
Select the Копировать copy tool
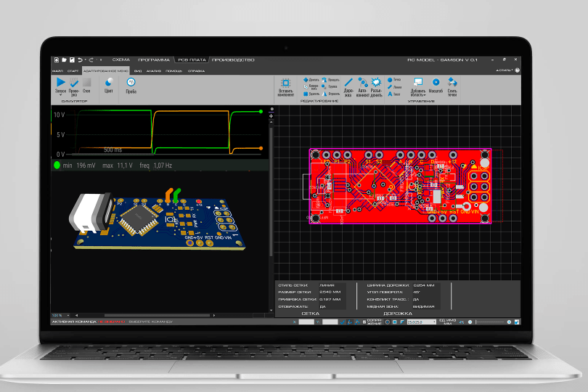tap(311, 86)
